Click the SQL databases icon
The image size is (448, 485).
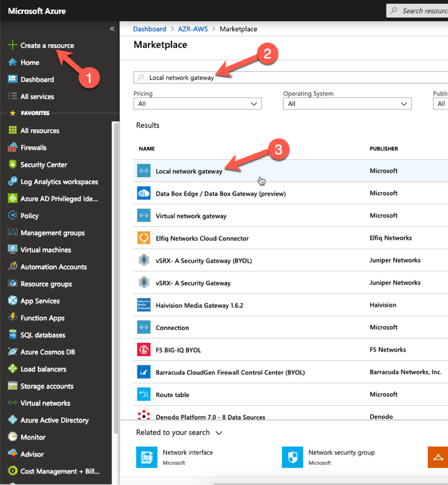12,334
